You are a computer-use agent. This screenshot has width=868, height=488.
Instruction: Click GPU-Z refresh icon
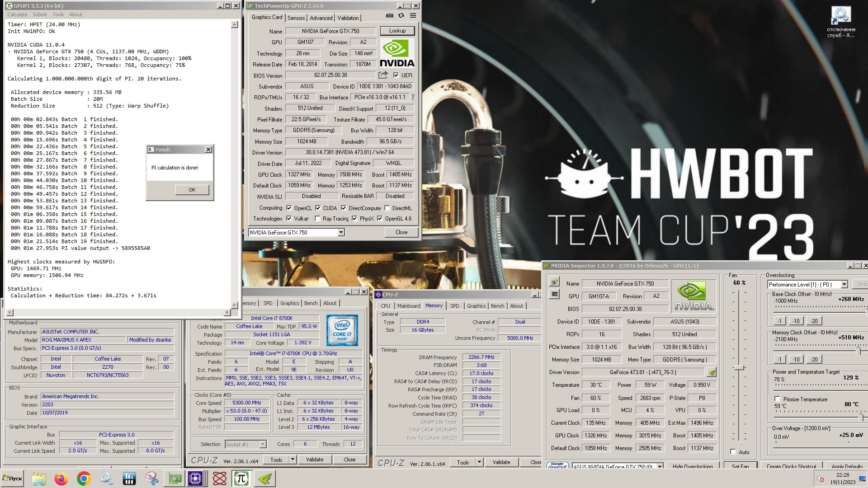401,16
